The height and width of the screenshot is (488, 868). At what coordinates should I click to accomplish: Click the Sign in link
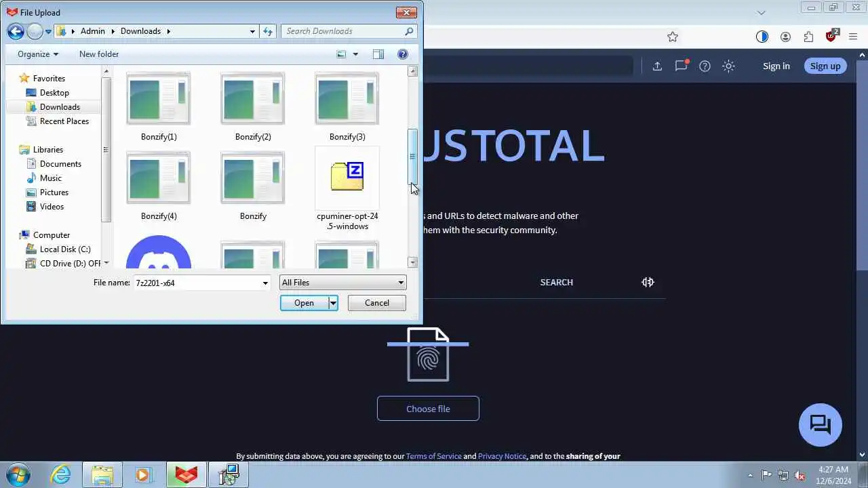(776, 66)
